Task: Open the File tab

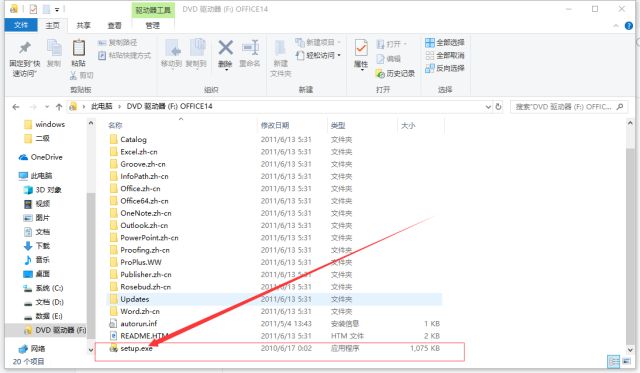Action: pyautogui.click(x=21, y=25)
